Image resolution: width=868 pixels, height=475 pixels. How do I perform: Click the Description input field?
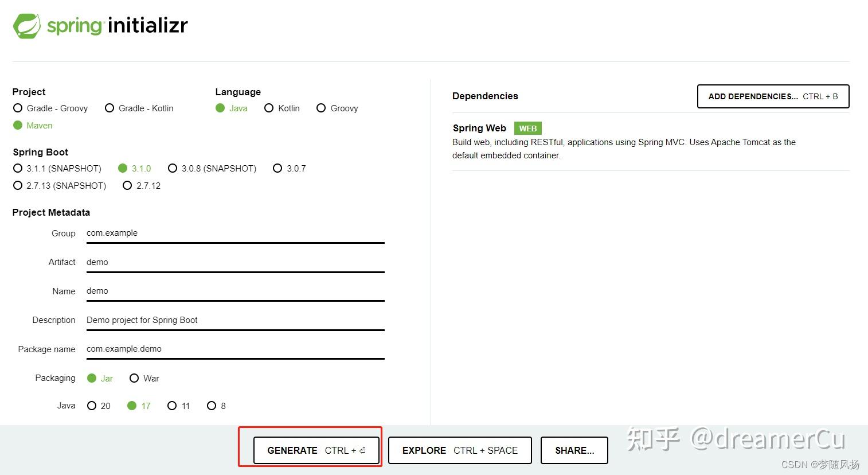(x=229, y=320)
